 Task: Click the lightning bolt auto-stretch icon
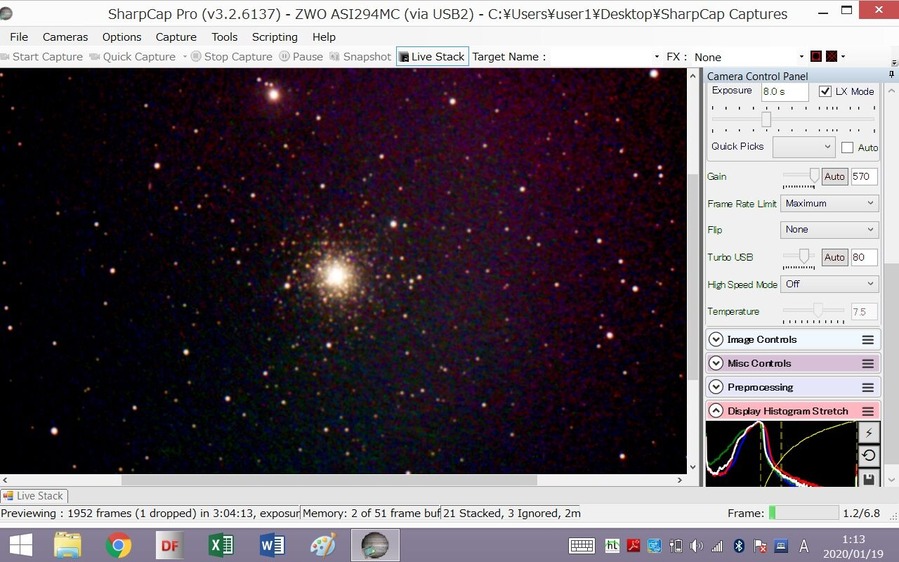pyautogui.click(x=869, y=432)
